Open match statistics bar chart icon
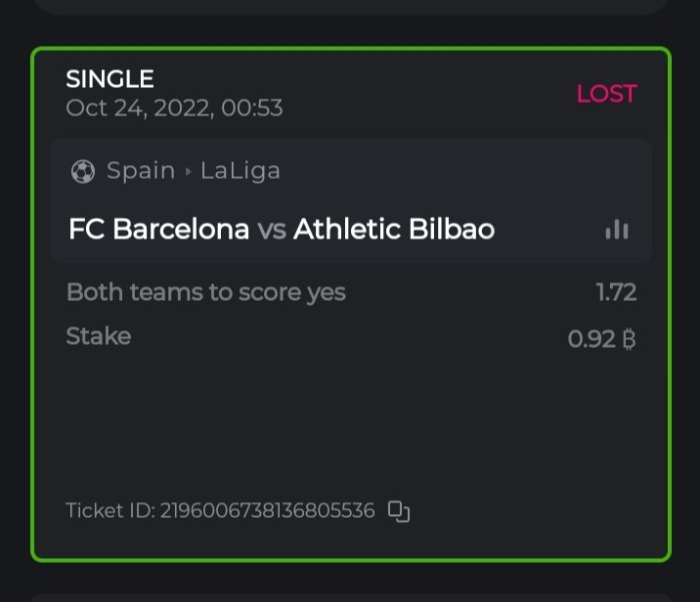The image size is (700, 602). point(617,230)
